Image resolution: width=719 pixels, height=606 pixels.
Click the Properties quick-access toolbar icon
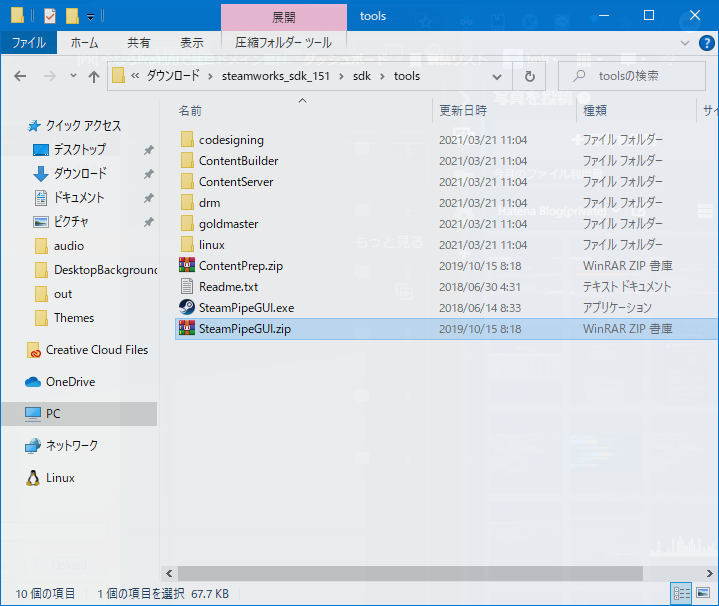click(x=50, y=16)
